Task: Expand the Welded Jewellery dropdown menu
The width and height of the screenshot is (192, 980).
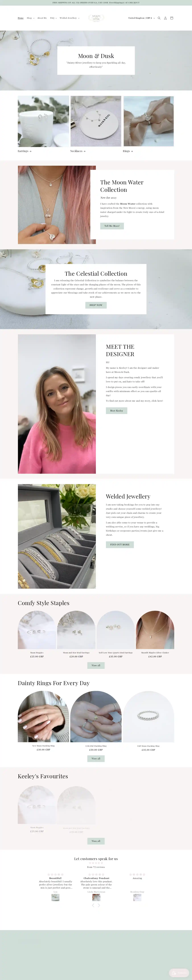Action: click(69, 18)
